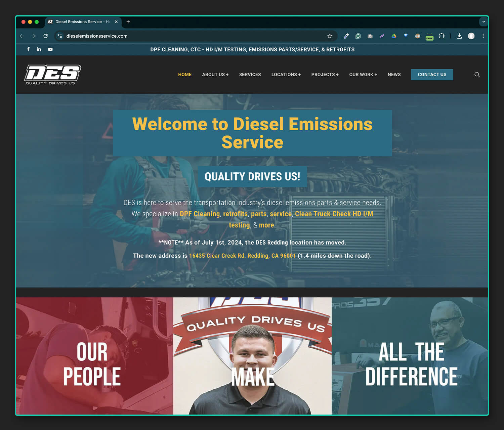Reload the page with the refresh icon

coord(46,36)
